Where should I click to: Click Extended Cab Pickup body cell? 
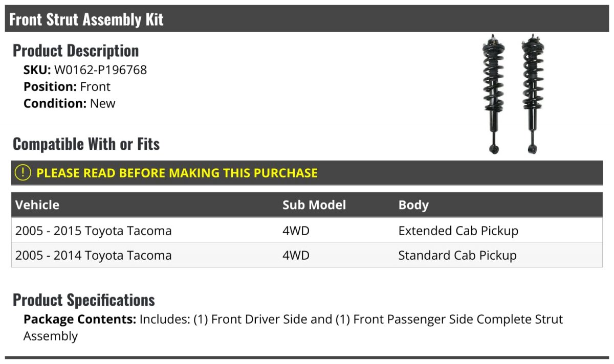(x=458, y=231)
